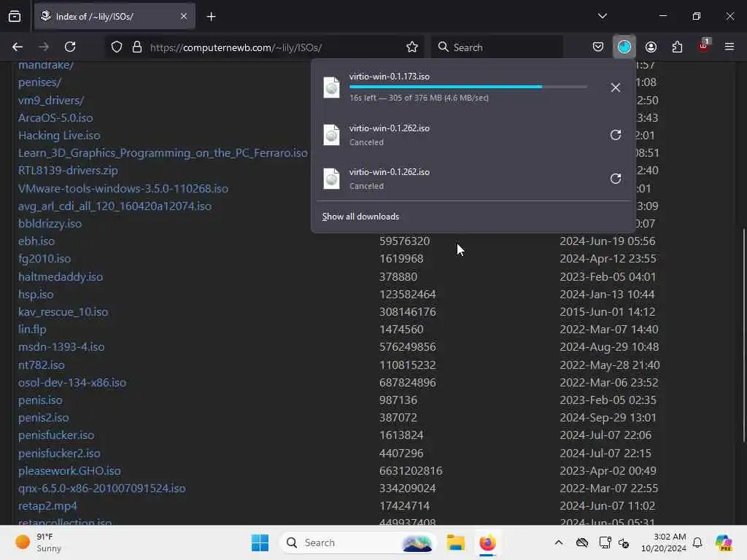This screenshot has width=747, height=560.
Task: Open the vm9_drivers/ folder link
Action: click(x=51, y=101)
